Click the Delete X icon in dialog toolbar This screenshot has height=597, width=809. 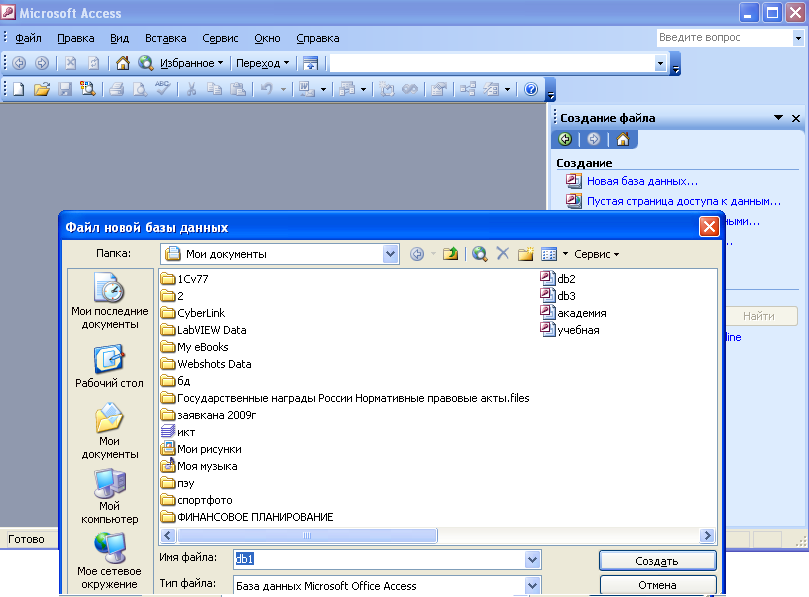coord(503,253)
